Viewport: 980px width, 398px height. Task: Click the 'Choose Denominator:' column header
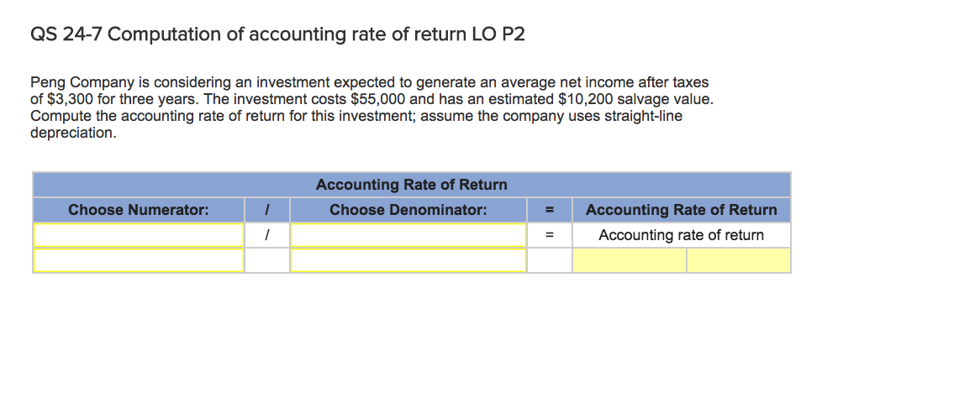pyautogui.click(x=408, y=210)
